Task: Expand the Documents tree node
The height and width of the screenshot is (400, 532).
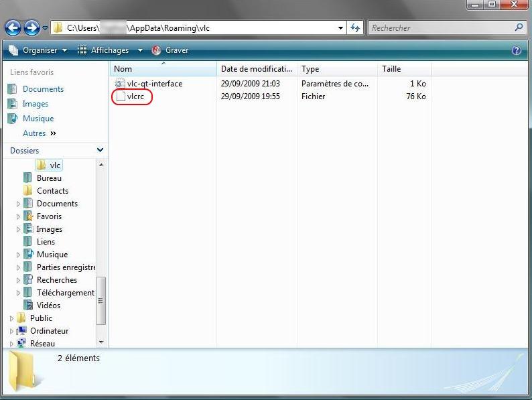Action: (18, 204)
